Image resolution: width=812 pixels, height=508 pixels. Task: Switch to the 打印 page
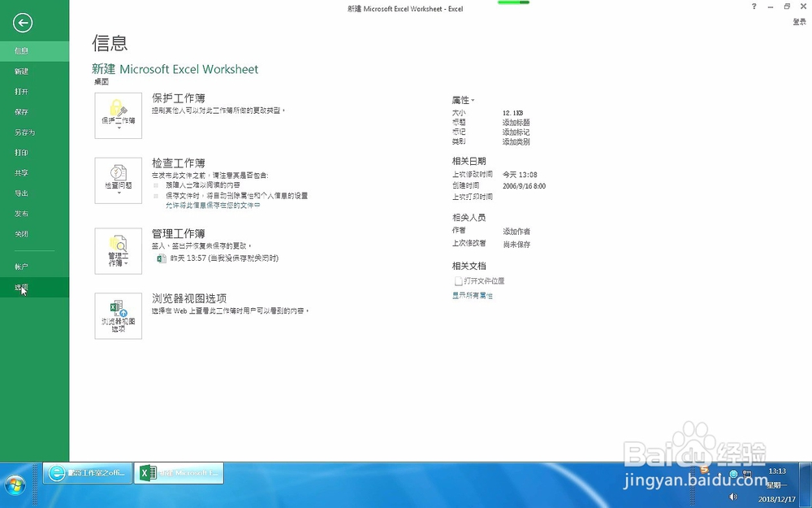tap(34, 153)
